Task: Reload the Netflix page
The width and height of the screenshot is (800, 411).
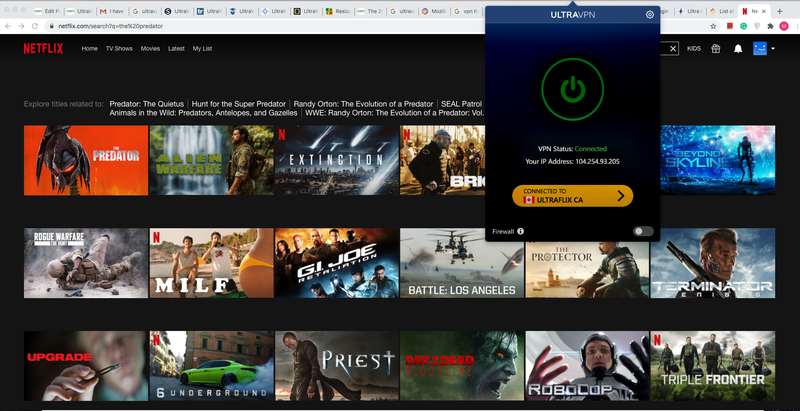Action: (x=35, y=25)
